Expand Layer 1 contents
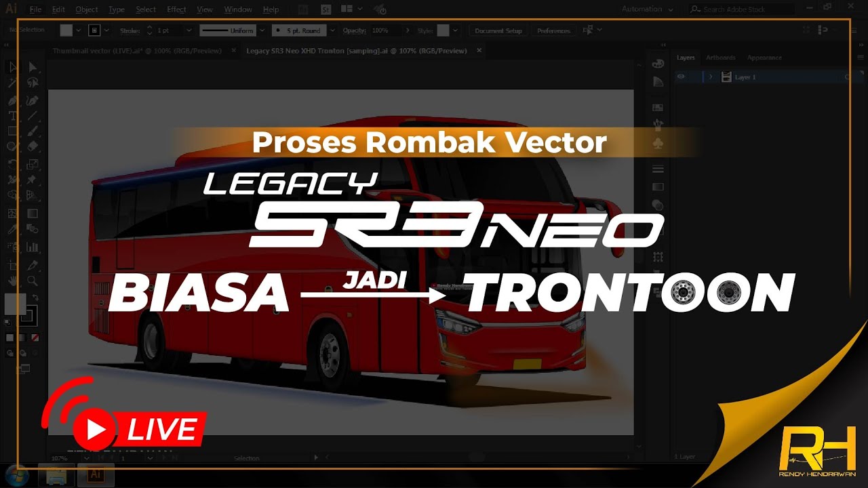Image resolution: width=868 pixels, height=488 pixels. click(x=711, y=77)
